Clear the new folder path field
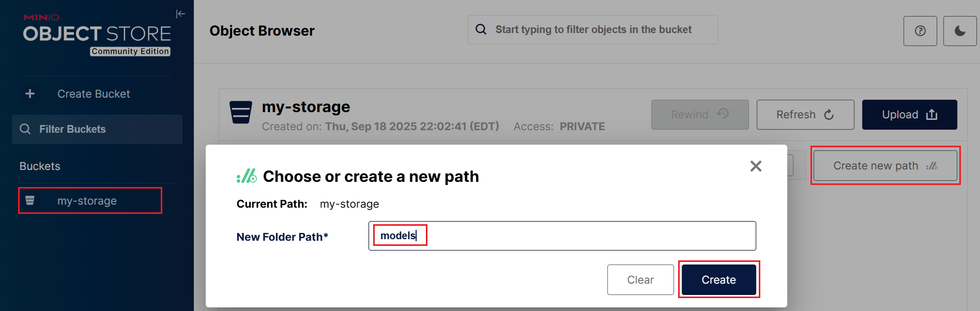The height and width of the screenshot is (311, 980). (640, 279)
